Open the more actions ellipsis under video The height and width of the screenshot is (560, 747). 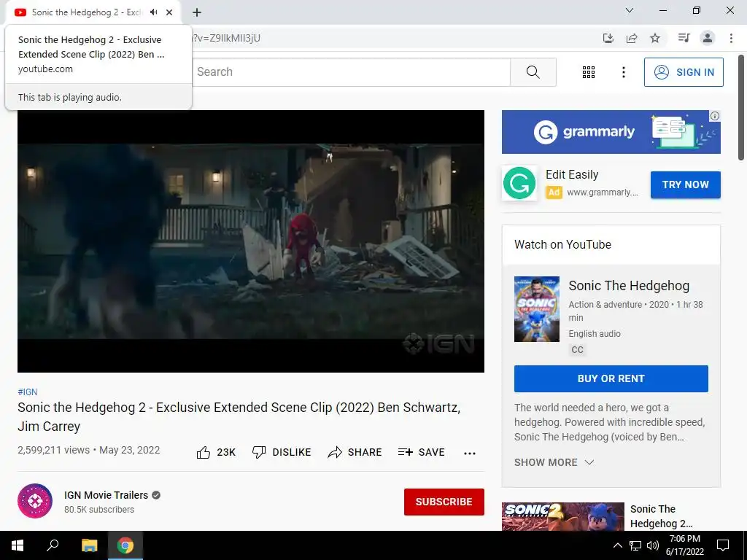469,454
